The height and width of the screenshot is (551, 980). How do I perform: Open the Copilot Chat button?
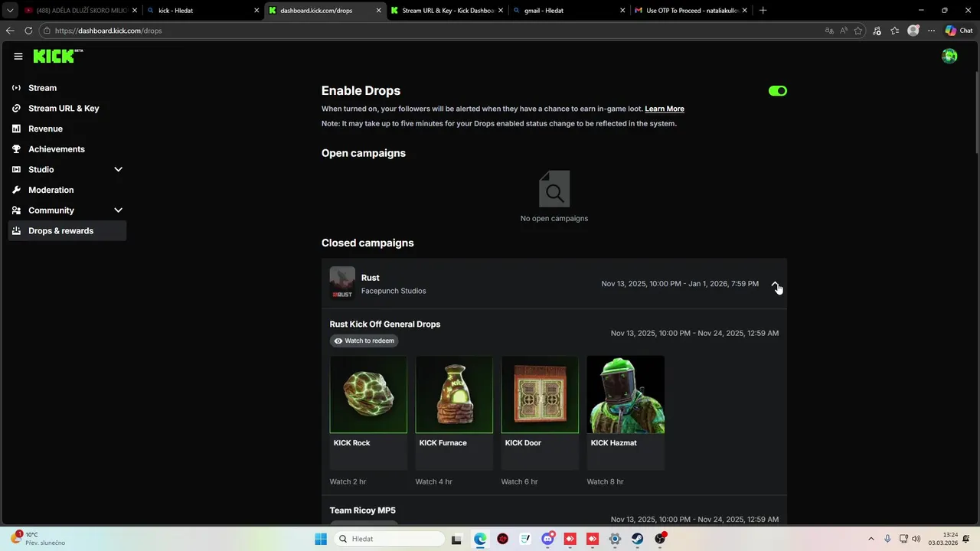click(x=959, y=31)
